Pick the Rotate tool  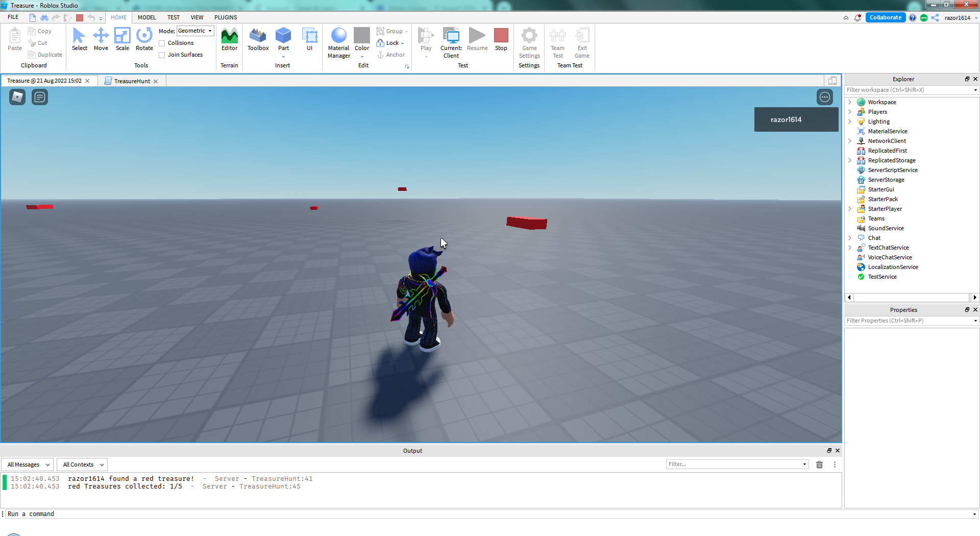tap(144, 40)
